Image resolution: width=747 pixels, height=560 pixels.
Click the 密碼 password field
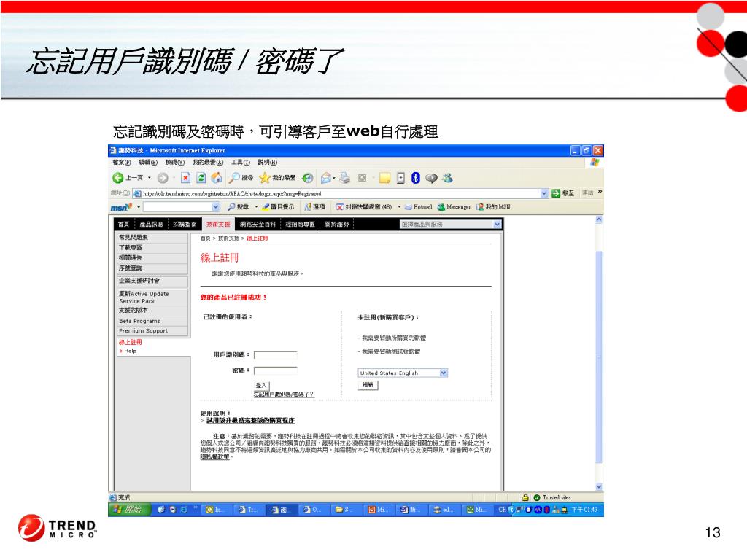(x=275, y=370)
